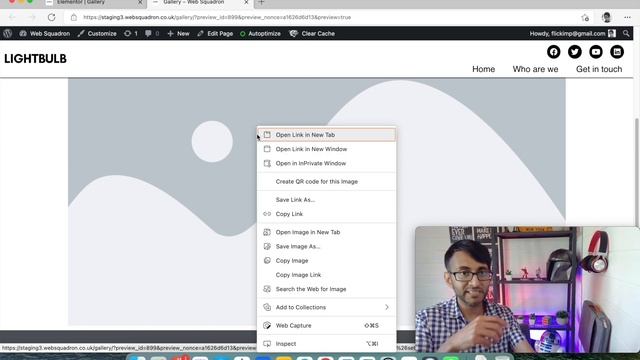
Task: Click the browser forward arrow
Action: pos(32,17)
